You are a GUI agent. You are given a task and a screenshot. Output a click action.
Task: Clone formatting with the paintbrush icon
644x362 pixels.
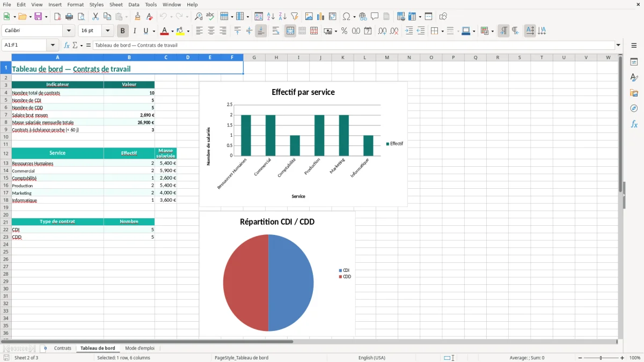coord(138,17)
